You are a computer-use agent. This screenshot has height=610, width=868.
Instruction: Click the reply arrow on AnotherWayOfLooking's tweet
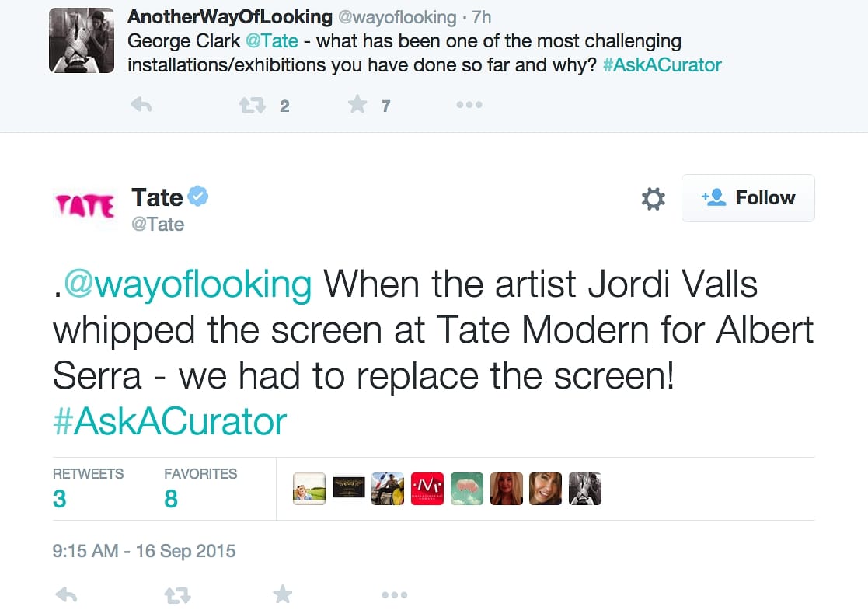point(141,105)
